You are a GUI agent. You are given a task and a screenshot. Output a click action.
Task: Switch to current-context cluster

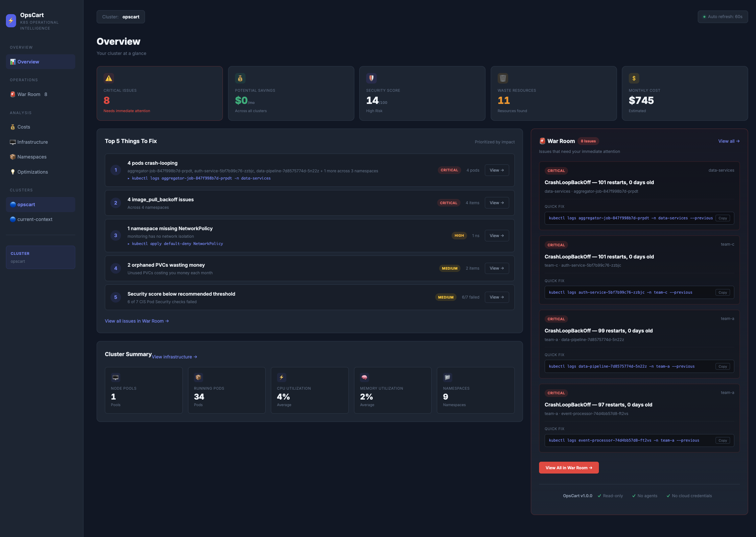[41, 219]
